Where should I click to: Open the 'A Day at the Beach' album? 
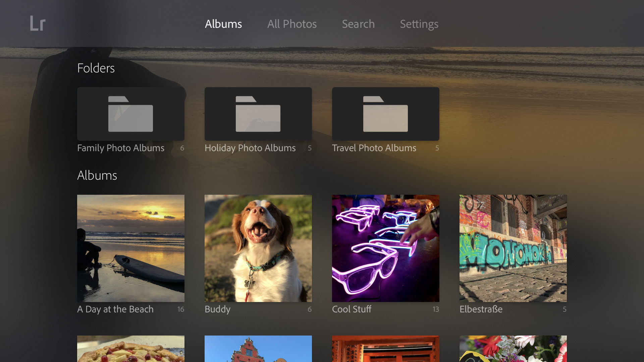point(130,248)
